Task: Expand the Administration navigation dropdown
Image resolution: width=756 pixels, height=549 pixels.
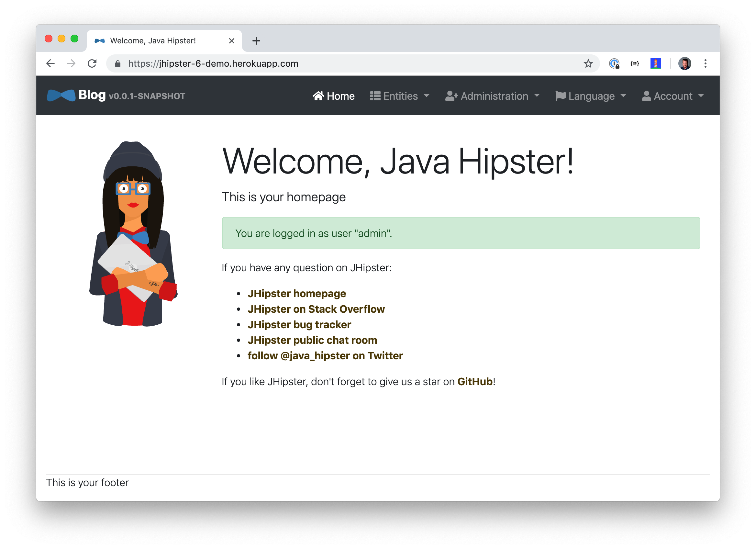Action: click(x=494, y=96)
